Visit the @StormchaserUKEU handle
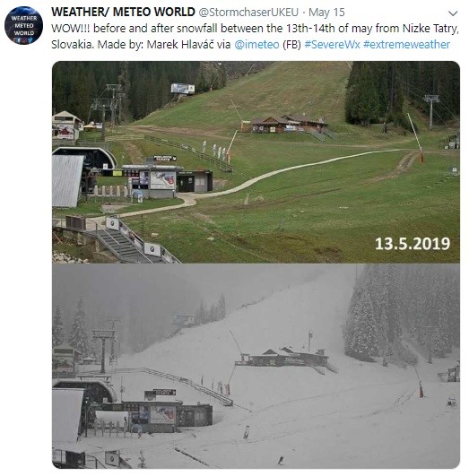 [248, 13]
